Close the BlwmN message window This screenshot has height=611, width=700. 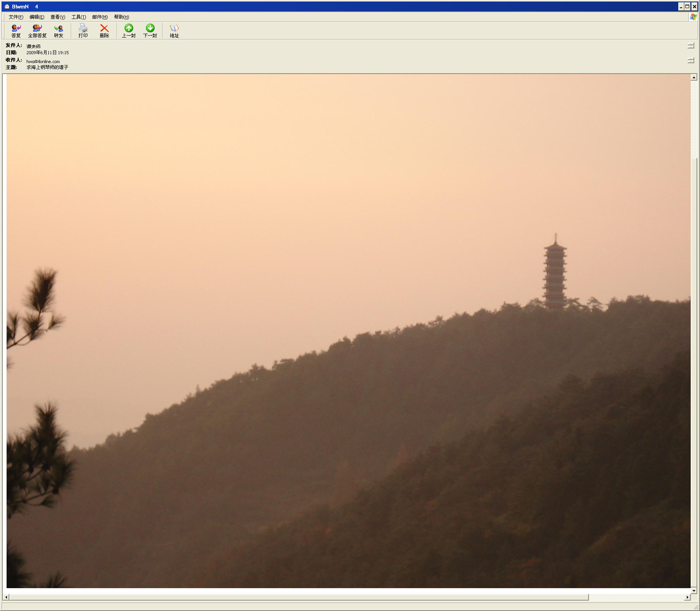(x=694, y=7)
